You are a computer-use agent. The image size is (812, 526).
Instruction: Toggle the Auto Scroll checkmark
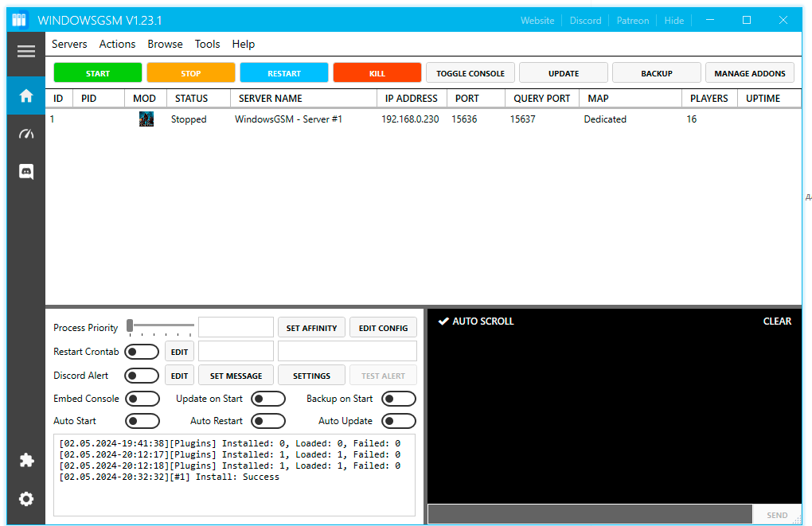[443, 321]
